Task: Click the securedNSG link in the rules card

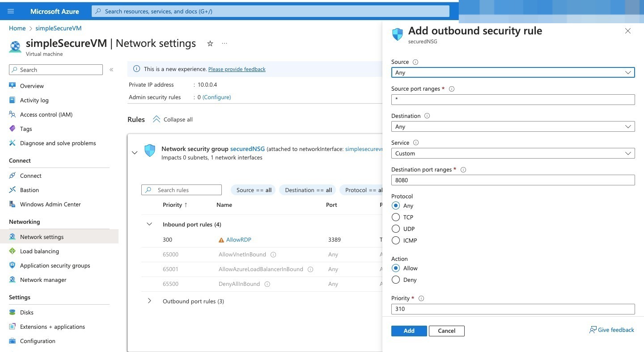Action: pyautogui.click(x=247, y=149)
